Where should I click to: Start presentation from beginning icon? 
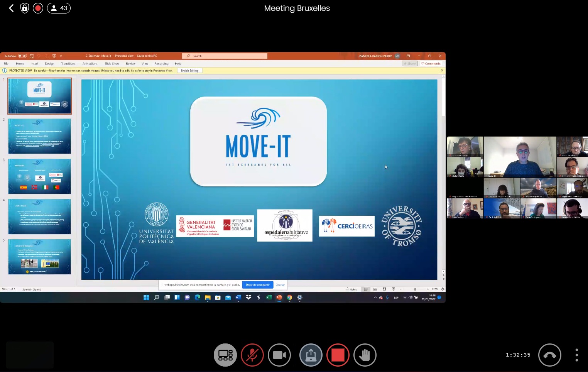click(x=54, y=56)
